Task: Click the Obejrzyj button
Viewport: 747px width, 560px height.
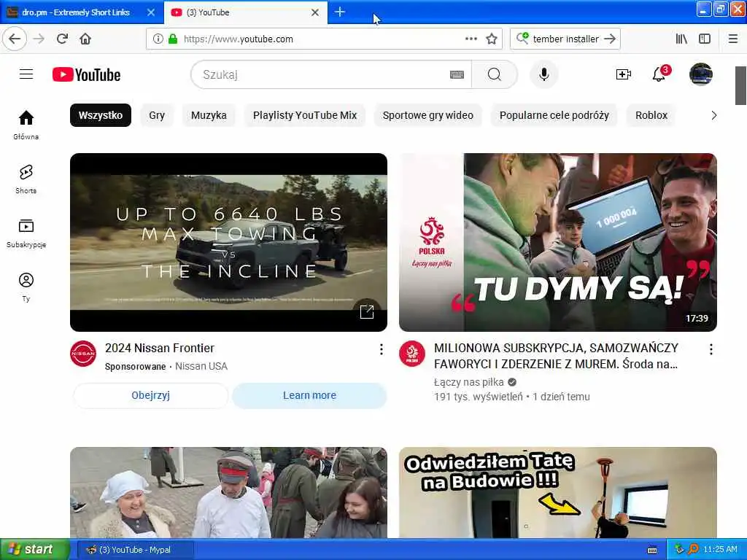Action: pos(150,395)
